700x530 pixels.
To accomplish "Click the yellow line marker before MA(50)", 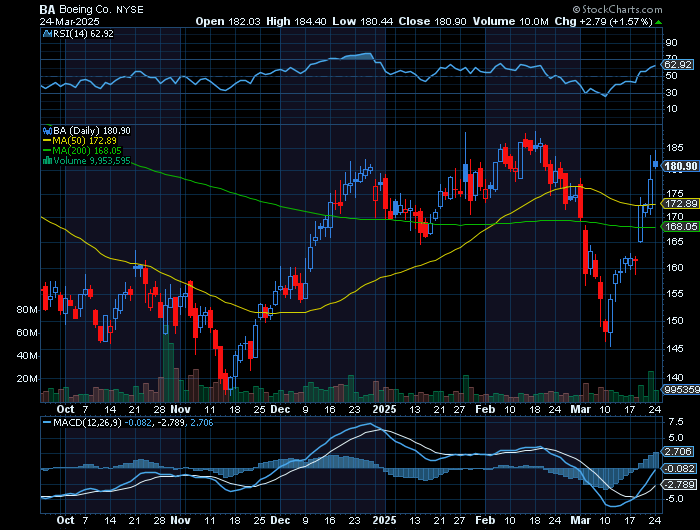I will [47, 141].
